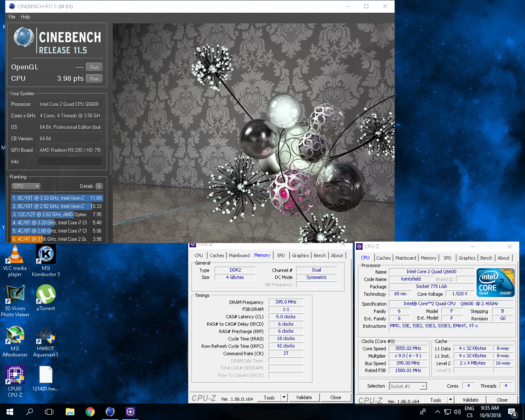Launch uTorrent desktop shortcut
Viewport: 525px width, 420px height.
pyautogui.click(x=46, y=298)
